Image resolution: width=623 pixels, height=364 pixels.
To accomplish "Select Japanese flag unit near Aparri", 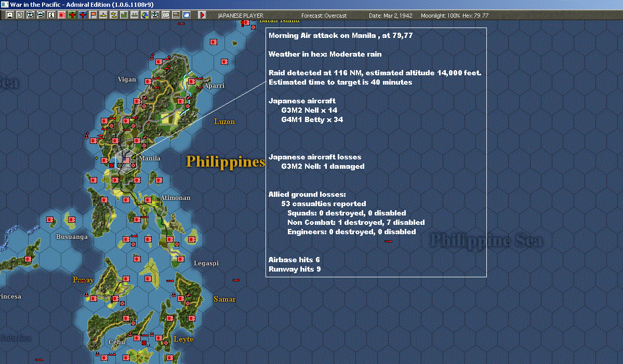I will tap(192, 82).
